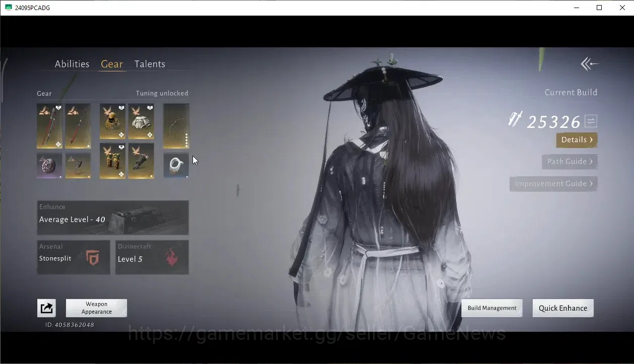Click the Current Build label
This screenshot has height=364, width=634.
pyautogui.click(x=571, y=93)
